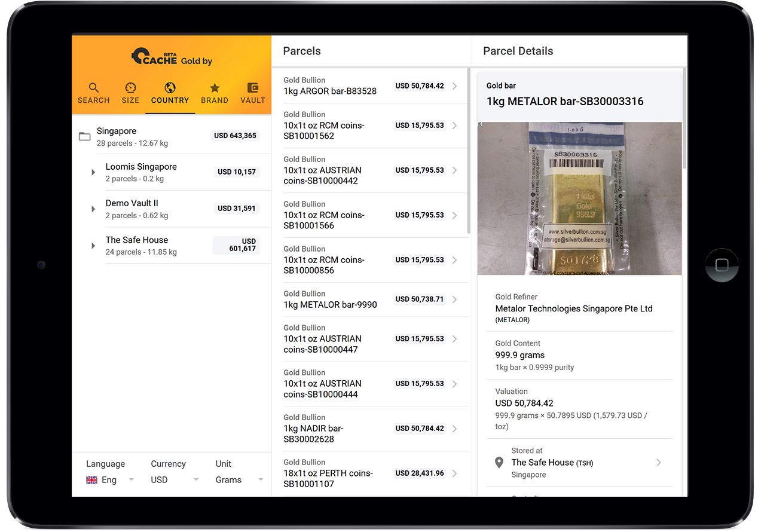758x532 pixels.
Task: Click the Search magnifier icon
Action: pyautogui.click(x=93, y=88)
